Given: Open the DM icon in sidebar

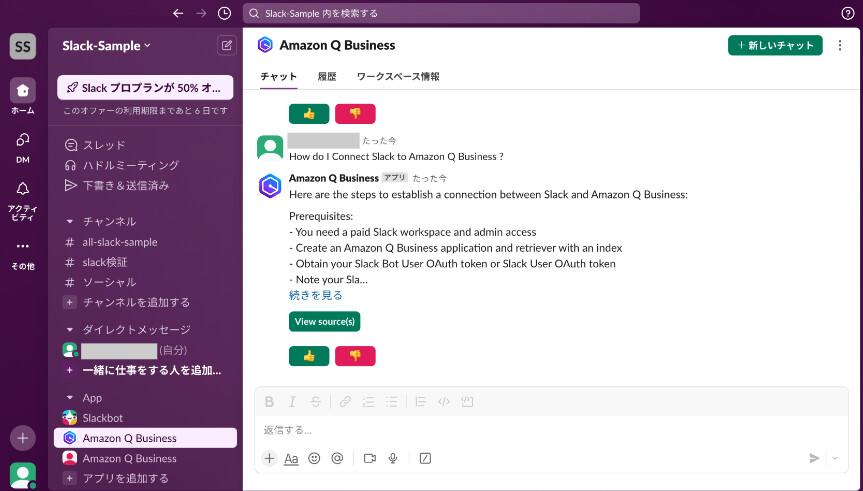Looking at the screenshot, I should pos(23,140).
